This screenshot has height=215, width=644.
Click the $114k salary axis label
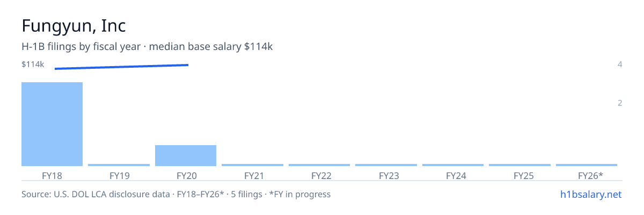(33, 64)
